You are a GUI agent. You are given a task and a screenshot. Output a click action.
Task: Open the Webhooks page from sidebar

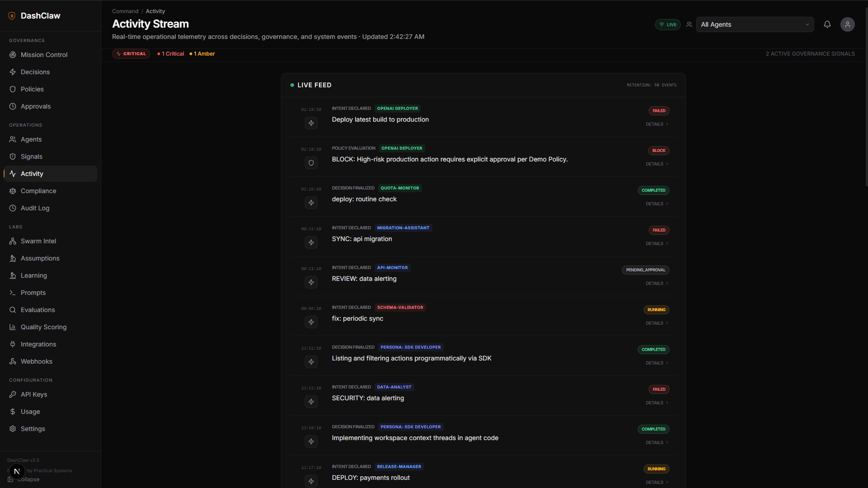[x=36, y=361]
